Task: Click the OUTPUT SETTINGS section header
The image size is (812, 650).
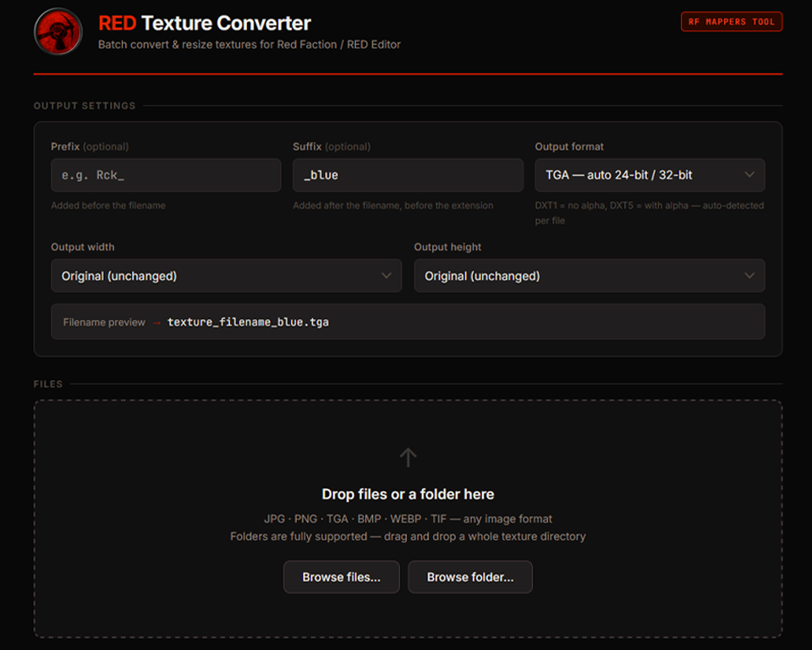Action: point(85,106)
